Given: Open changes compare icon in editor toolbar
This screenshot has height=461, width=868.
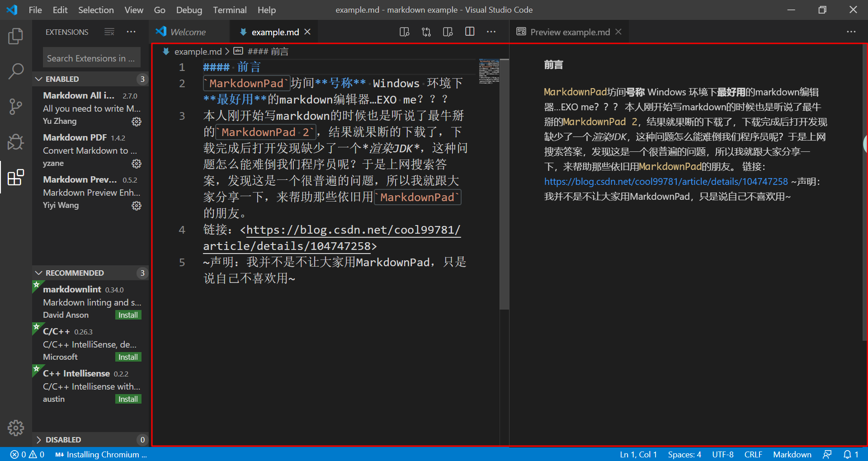Looking at the screenshot, I should 426,32.
